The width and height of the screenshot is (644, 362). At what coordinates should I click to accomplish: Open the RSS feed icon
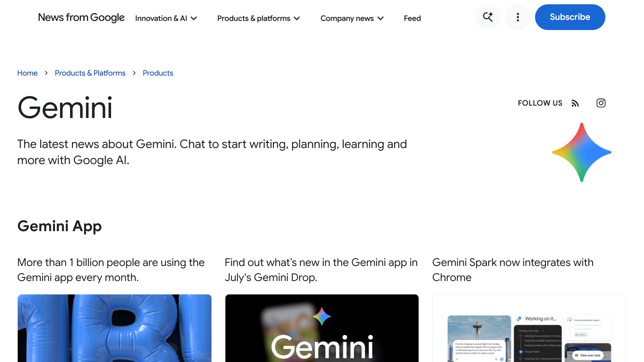pyautogui.click(x=575, y=103)
